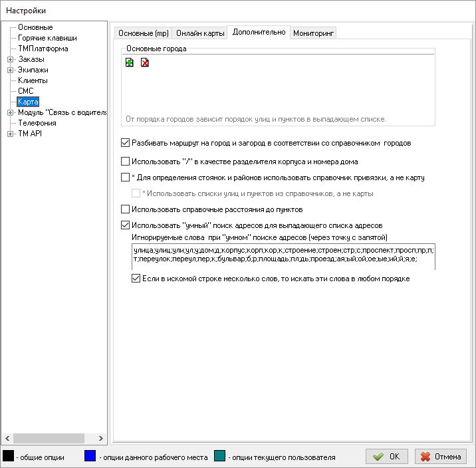Enable reference distances to points checkbox
The height and width of the screenshot is (468, 476).
click(x=126, y=209)
